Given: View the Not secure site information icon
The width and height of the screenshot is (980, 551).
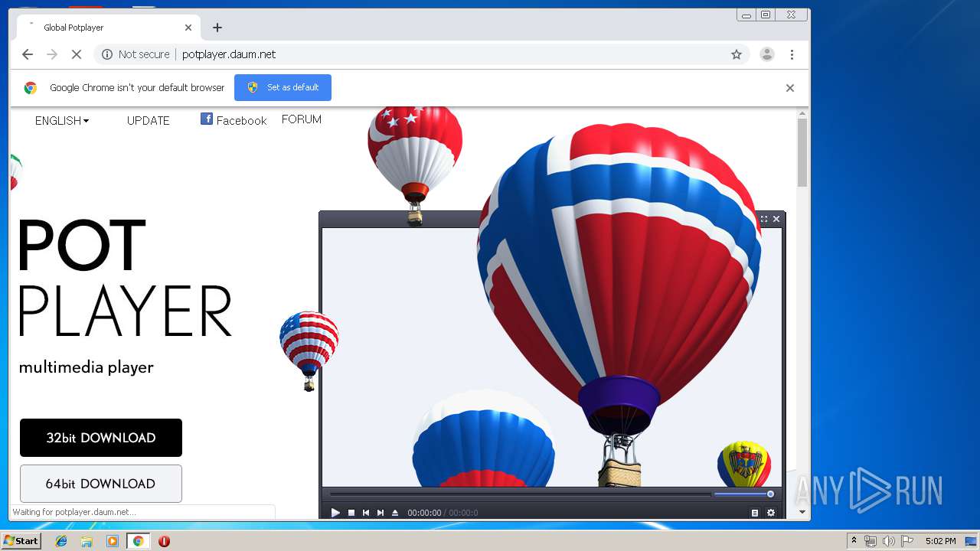Looking at the screenshot, I should pyautogui.click(x=107, y=54).
